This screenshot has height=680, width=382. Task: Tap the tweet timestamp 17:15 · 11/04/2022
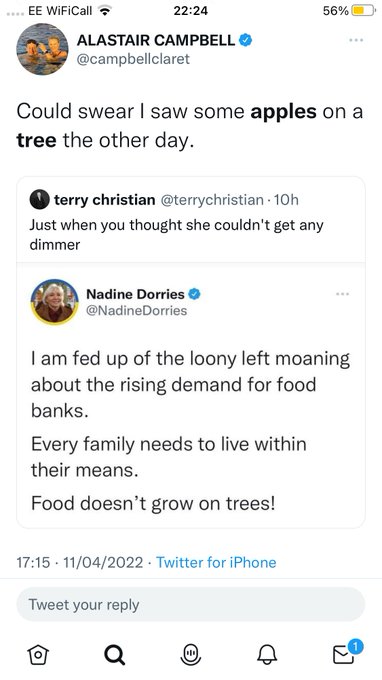tap(80, 562)
